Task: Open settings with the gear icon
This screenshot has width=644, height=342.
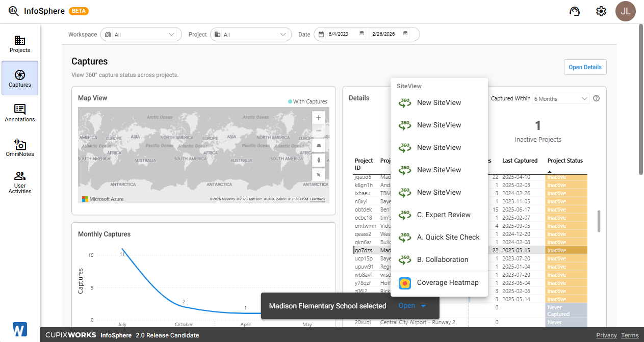Action: (601, 11)
